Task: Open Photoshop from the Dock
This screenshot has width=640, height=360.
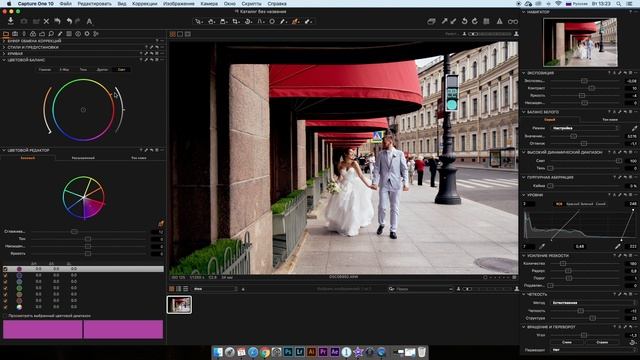Action: coord(288,351)
